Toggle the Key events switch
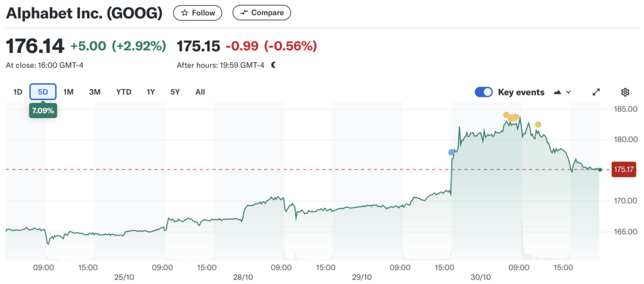Screen dimensions: 644x284 pos(484,92)
